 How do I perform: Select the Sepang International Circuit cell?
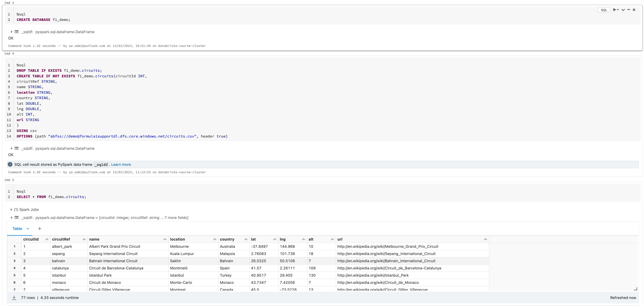point(128,254)
